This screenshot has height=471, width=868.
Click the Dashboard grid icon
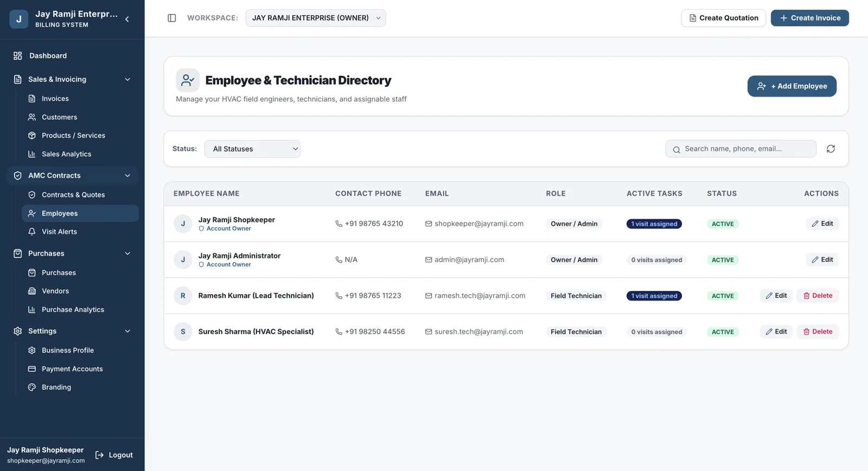(x=18, y=55)
